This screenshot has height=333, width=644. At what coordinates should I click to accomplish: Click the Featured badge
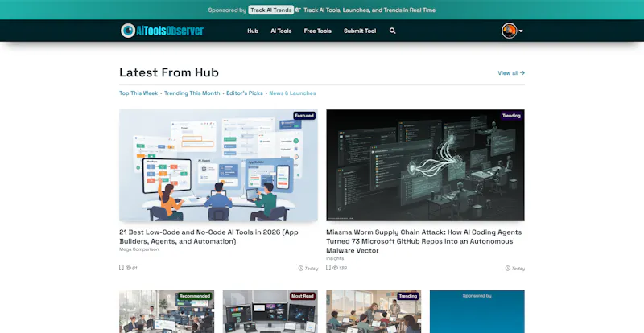304,116
